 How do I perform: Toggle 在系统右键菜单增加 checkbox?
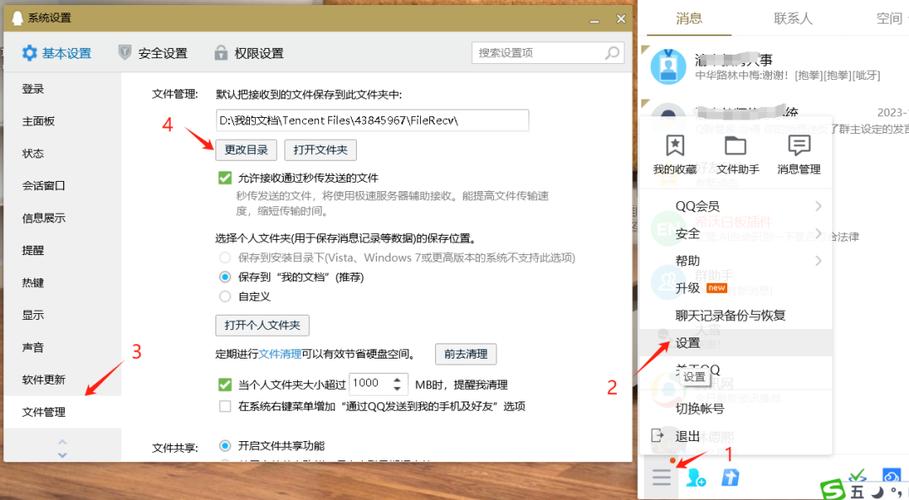[225, 406]
